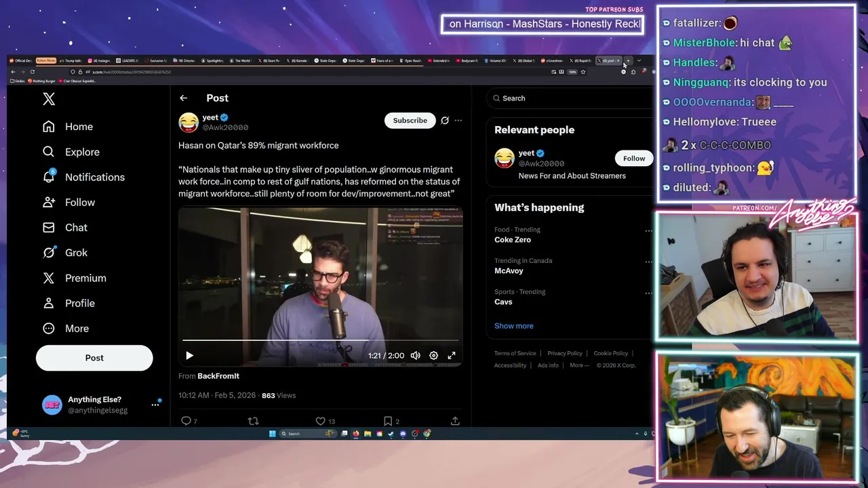Mute the video with the speaker icon
Viewport: 868px width, 488px height.
[x=416, y=355]
